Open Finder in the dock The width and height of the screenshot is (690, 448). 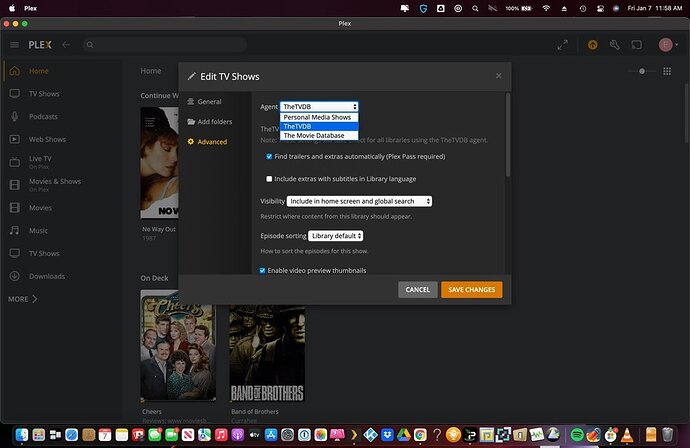pos(22,435)
